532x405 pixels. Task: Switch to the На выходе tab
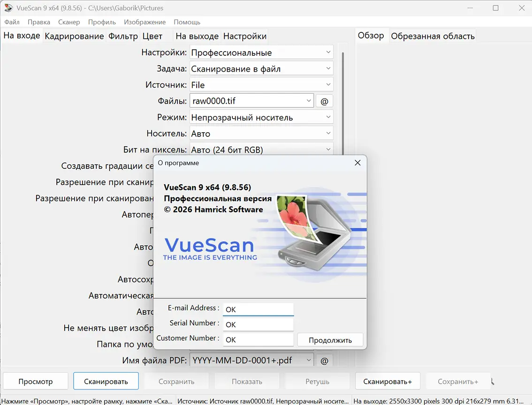coord(197,36)
